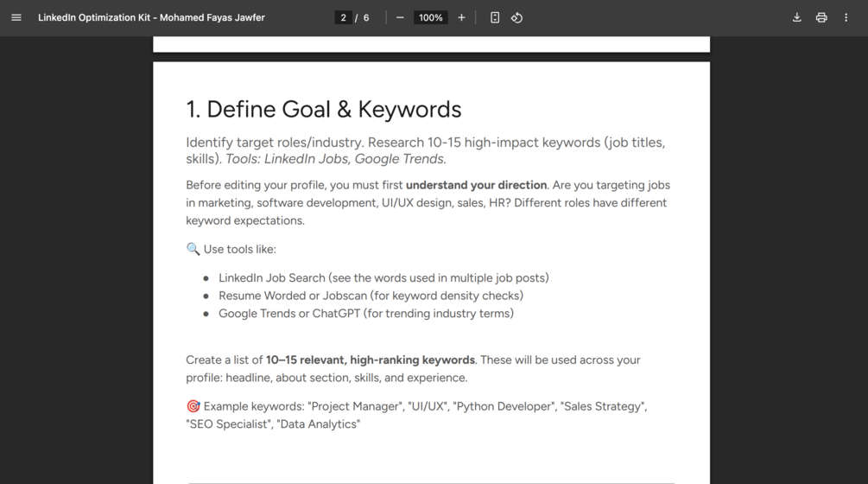
Task: Click the magnifying glass emoji before "Use tools like"
Action: [x=193, y=249]
